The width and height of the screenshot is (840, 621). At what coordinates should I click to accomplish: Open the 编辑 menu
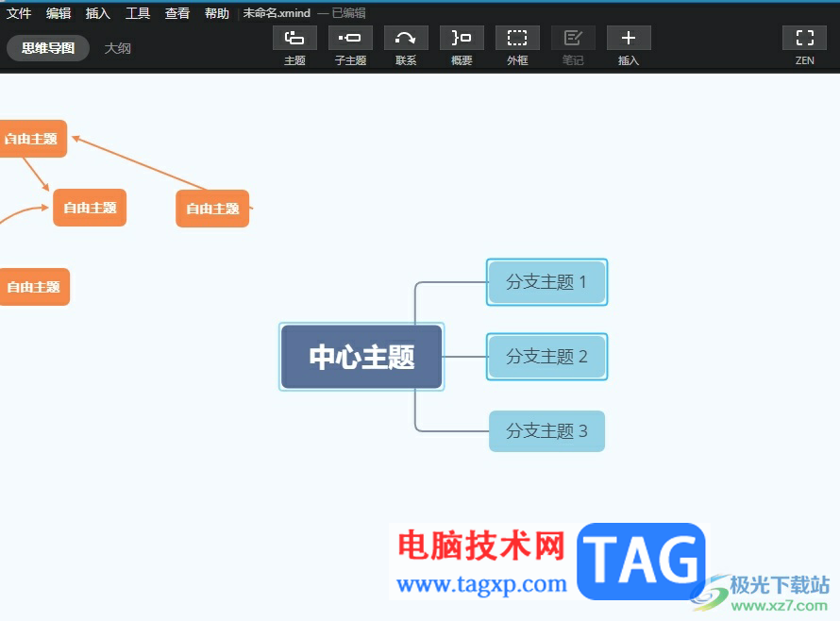click(x=59, y=13)
